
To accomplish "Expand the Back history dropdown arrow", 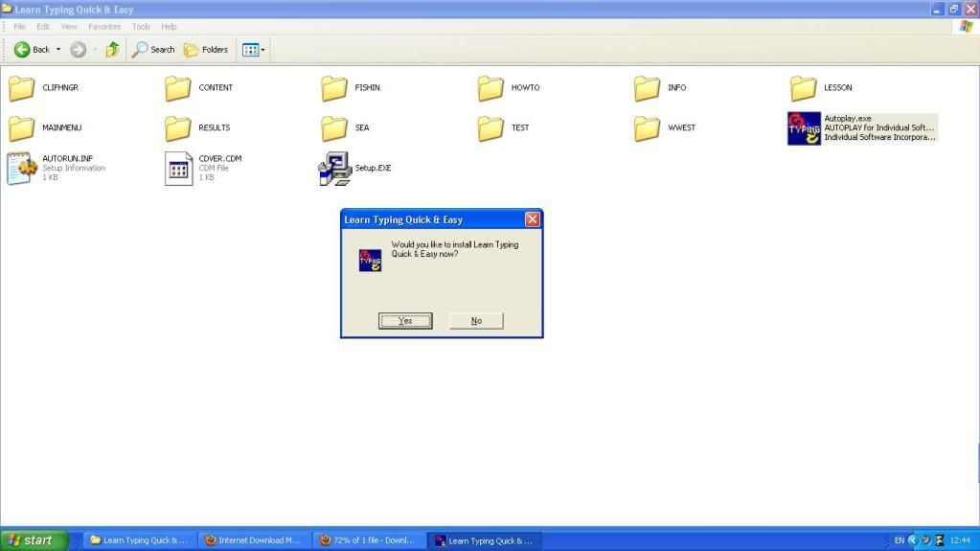I will pyautogui.click(x=58, y=50).
